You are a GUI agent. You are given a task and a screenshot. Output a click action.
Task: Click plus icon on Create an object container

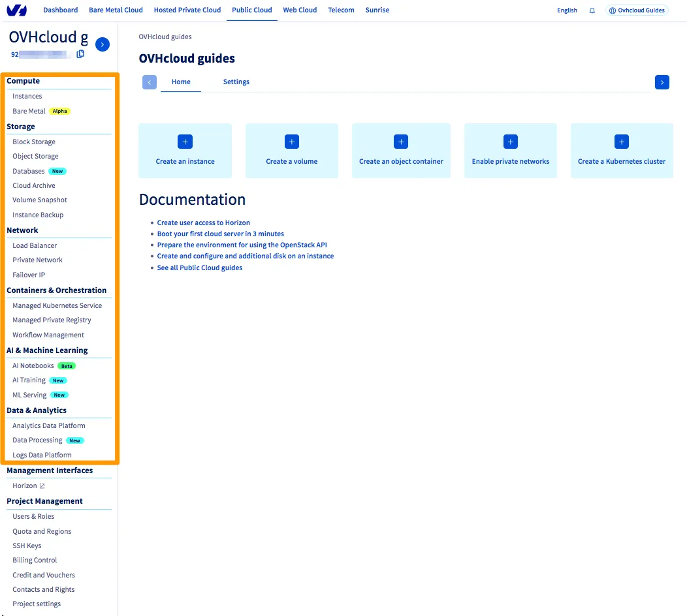pyautogui.click(x=401, y=142)
